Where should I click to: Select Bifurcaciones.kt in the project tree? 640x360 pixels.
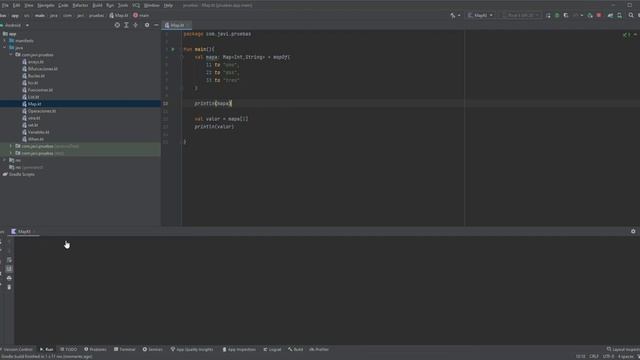[x=42, y=69]
